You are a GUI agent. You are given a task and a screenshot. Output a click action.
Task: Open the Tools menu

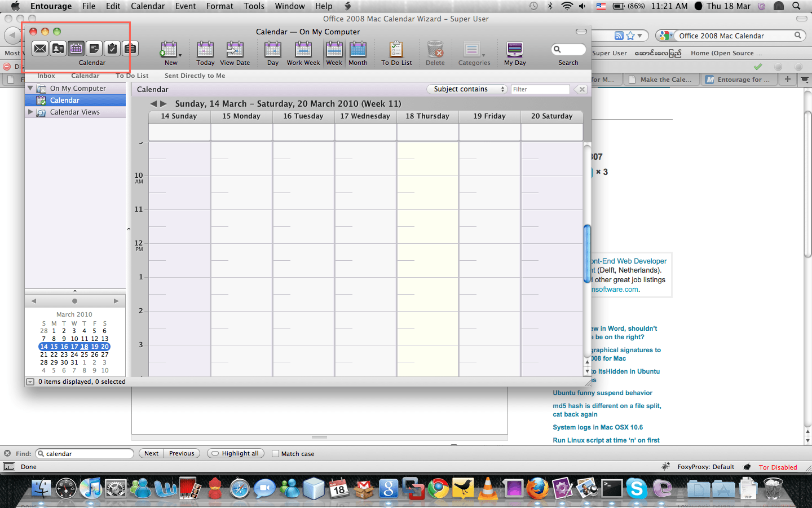tap(254, 6)
